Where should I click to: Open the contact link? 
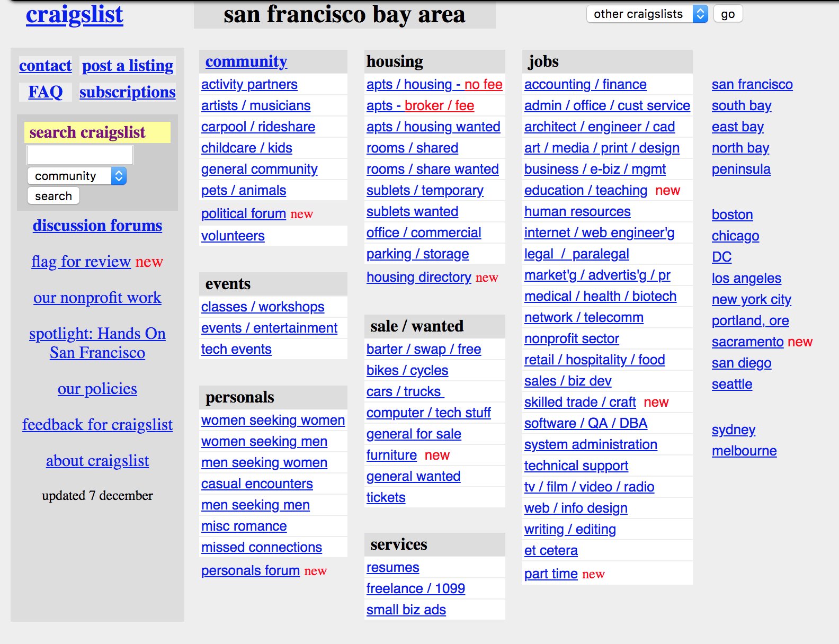tap(45, 66)
